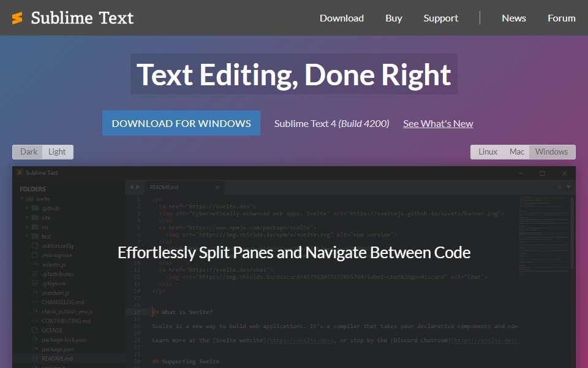
Task: Click the Effortlessly Split Panes overlay caption
Action: pos(294,253)
